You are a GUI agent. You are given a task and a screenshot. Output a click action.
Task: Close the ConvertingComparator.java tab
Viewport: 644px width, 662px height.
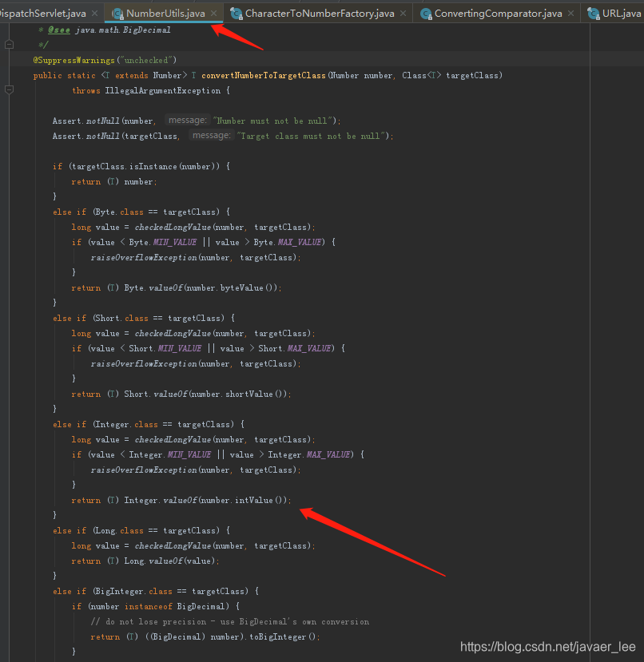coord(571,13)
